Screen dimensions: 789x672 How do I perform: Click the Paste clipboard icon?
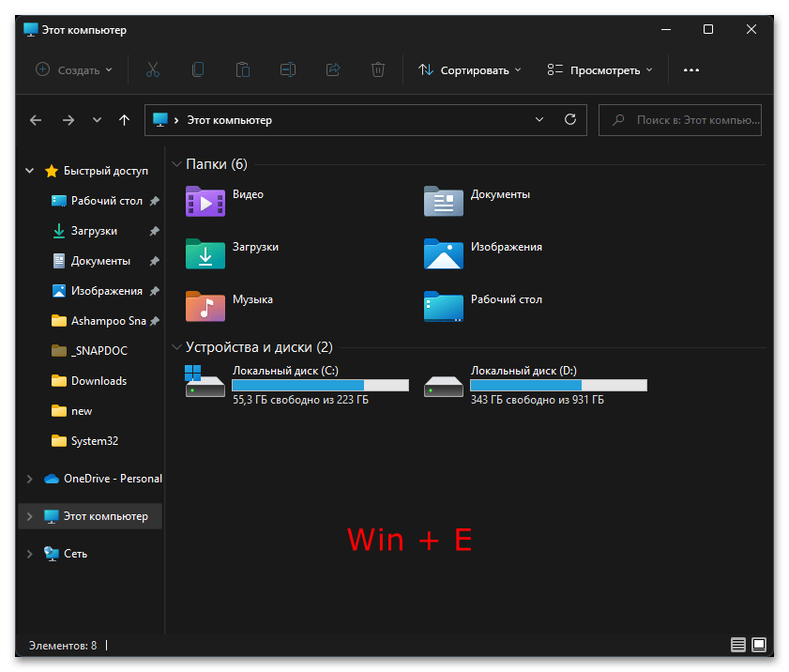pos(243,69)
